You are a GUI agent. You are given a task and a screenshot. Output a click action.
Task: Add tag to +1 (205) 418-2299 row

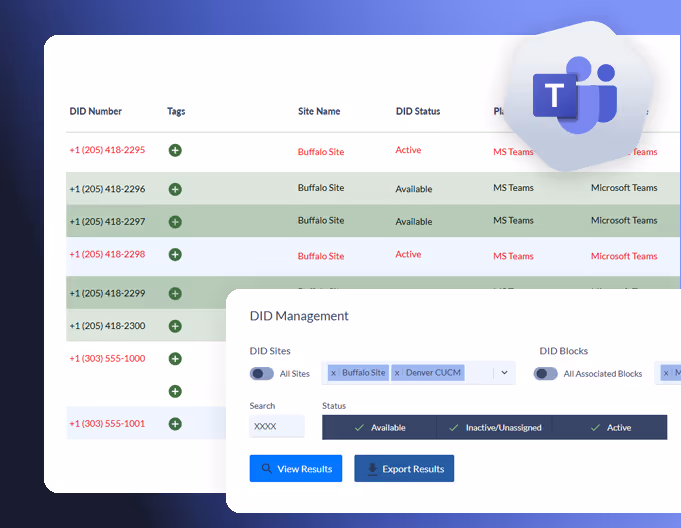[175, 294]
